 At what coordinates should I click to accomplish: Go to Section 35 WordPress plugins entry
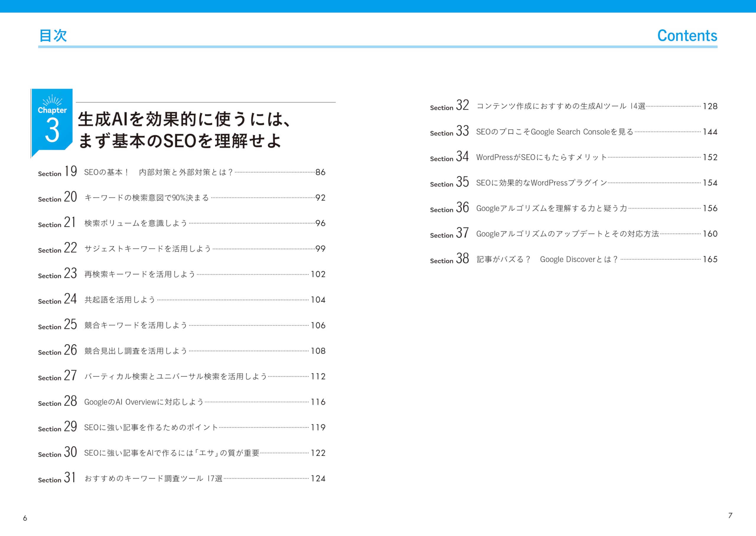541,183
